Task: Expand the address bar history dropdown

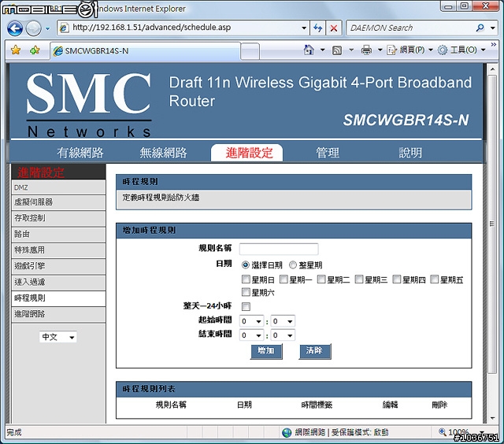Action: [x=304, y=28]
